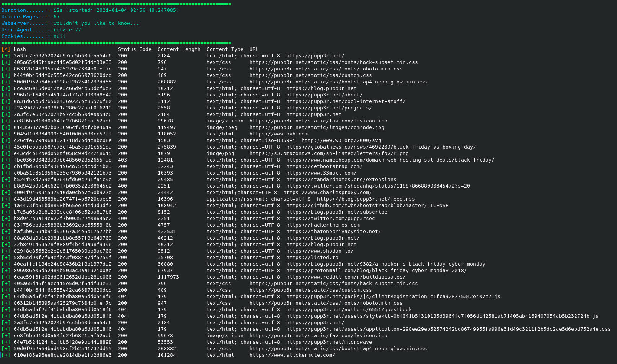This screenshot has height=364, width=617.
Task: Click the stickermule.com URL
Action: (292, 355)
